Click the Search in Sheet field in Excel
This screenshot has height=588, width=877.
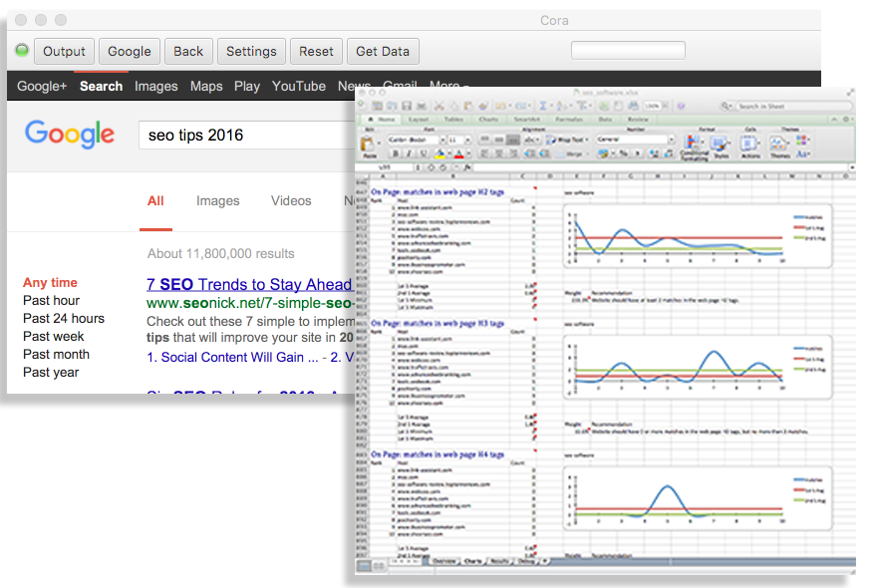coord(785,106)
